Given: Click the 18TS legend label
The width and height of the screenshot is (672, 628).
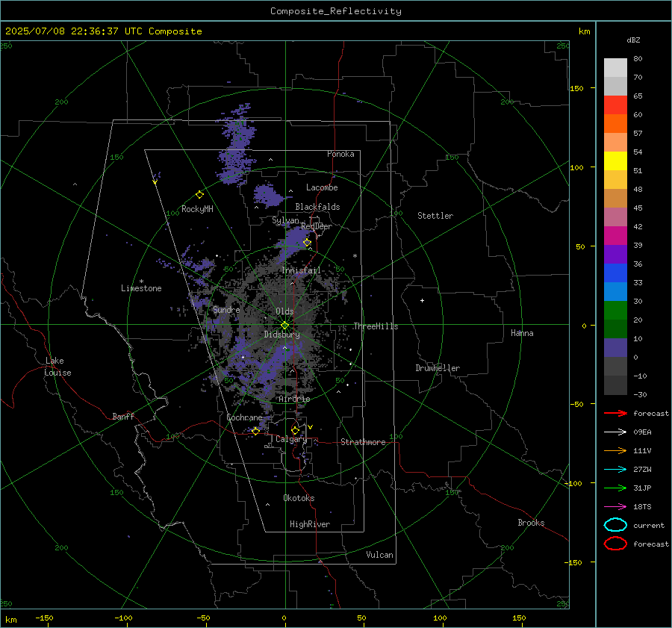Looking at the screenshot, I should pyautogui.click(x=642, y=507).
